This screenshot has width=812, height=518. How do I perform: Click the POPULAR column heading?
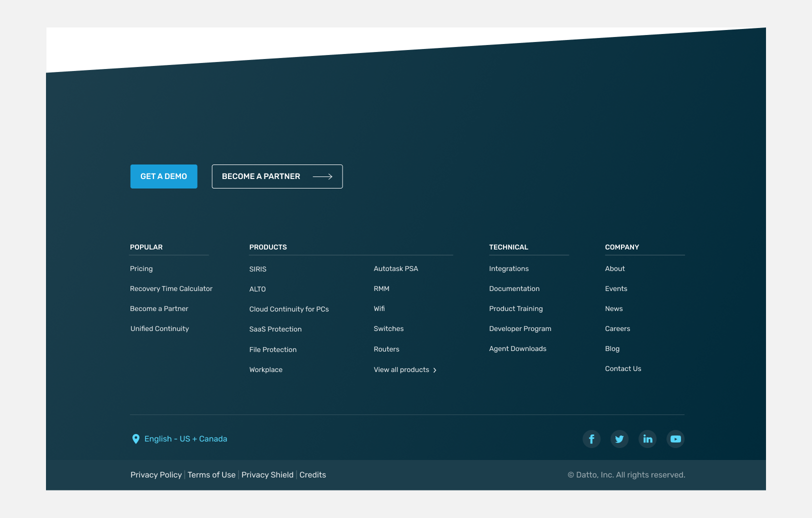coord(146,247)
